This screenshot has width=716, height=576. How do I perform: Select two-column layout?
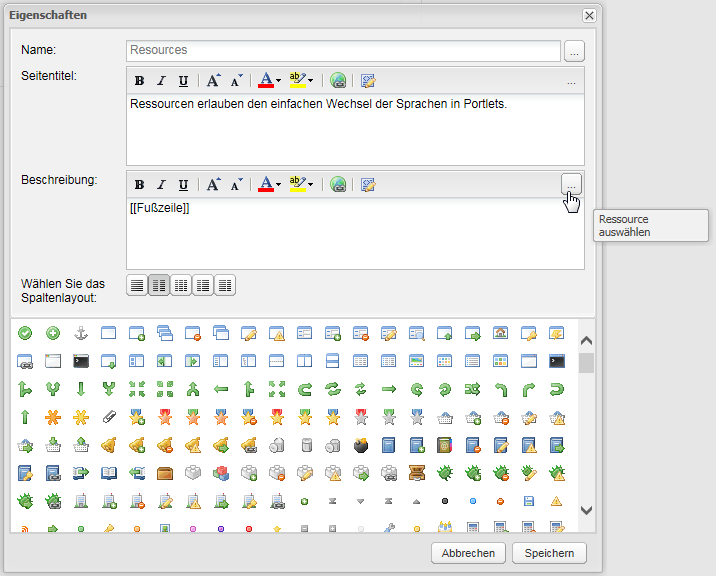159,285
